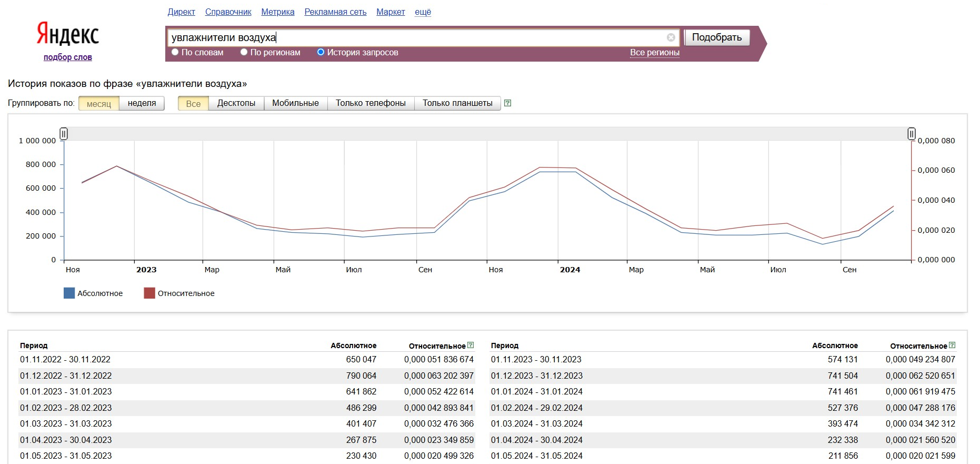This screenshot has height=464, width=980.
Task: Expand the ещё menu in top navigation
Action: point(423,12)
